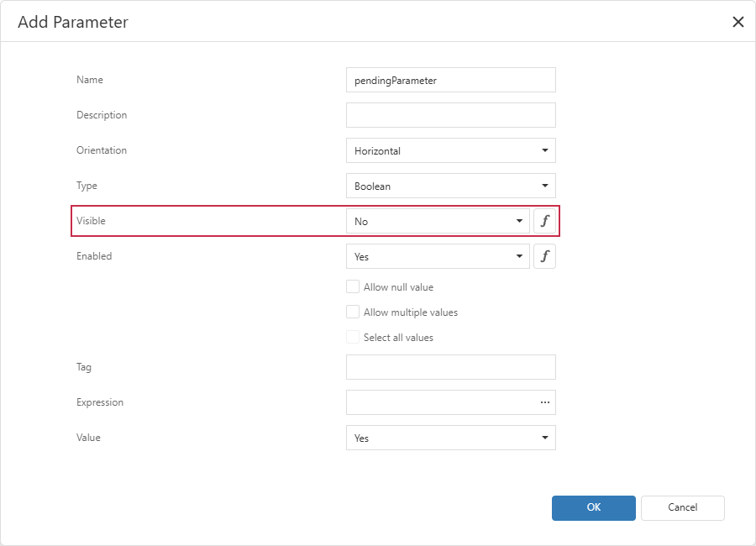Open the Value dropdown set to Yes

click(451, 438)
